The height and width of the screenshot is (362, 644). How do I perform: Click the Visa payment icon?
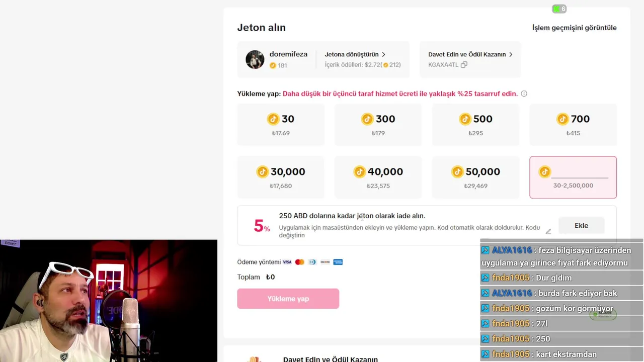(x=287, y=262)
